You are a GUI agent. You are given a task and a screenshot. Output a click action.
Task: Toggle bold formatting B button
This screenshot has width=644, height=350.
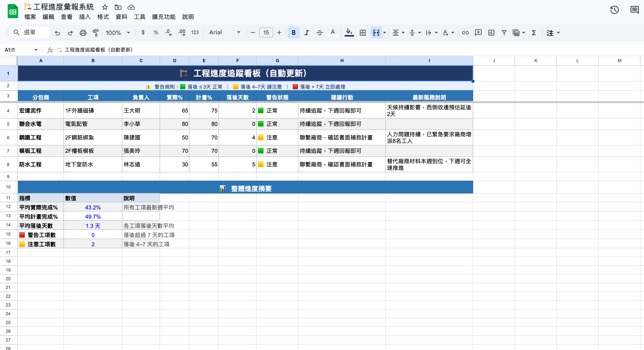coord(294,32)
